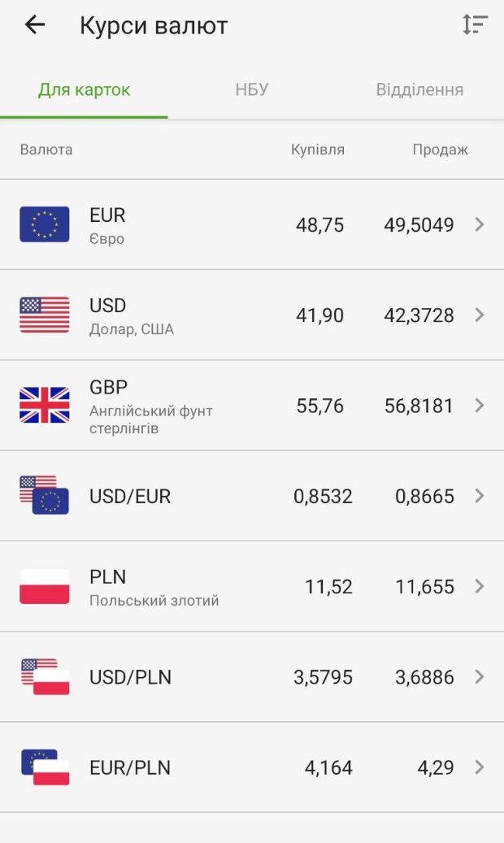This screenshot has height=843, width=504.
Task: Expand GBP row chevron
Action: [x=480, y=405]
